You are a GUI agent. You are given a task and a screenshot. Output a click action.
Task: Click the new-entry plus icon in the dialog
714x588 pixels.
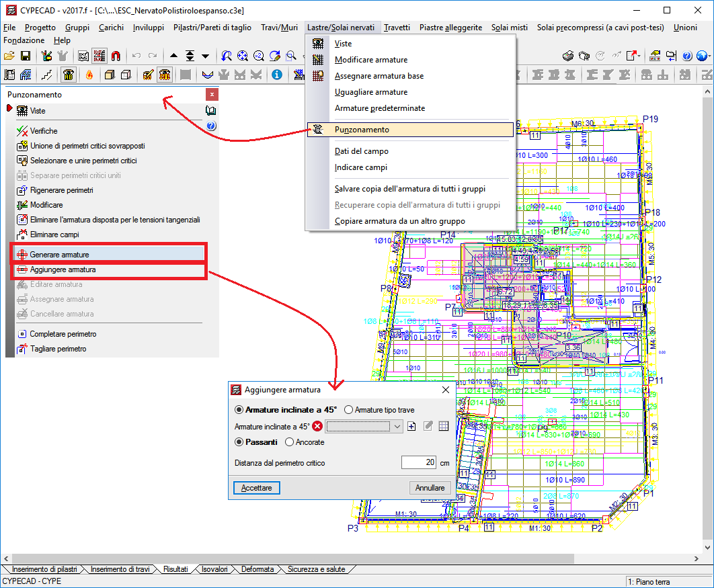pyautogui.click(x=411, y=427)
